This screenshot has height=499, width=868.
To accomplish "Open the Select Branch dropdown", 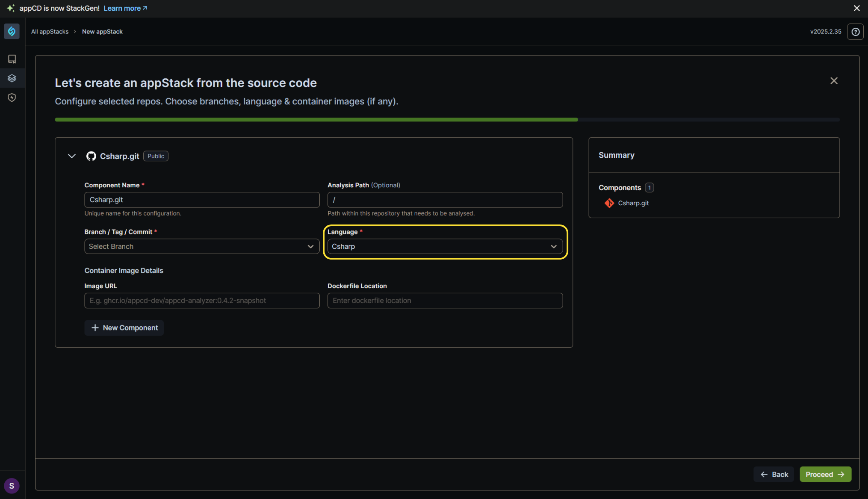I will tap(202, 246).
